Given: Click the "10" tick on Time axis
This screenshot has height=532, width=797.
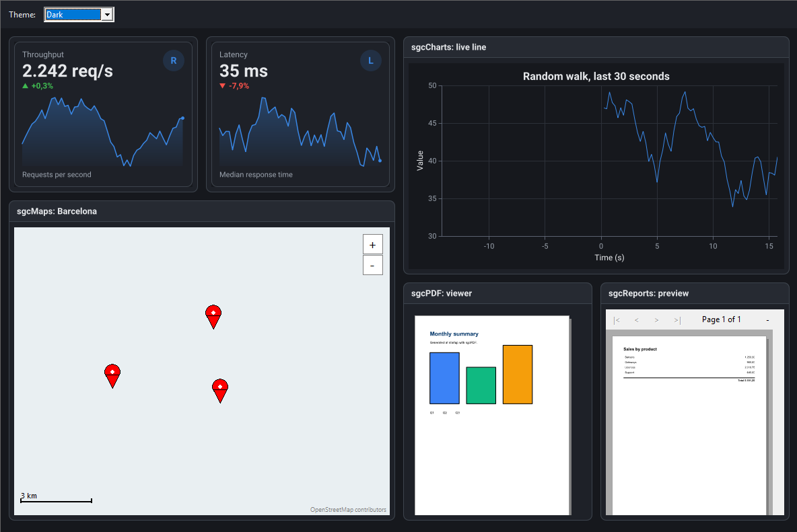Looking at the screenshot, I should pos(713,246).
